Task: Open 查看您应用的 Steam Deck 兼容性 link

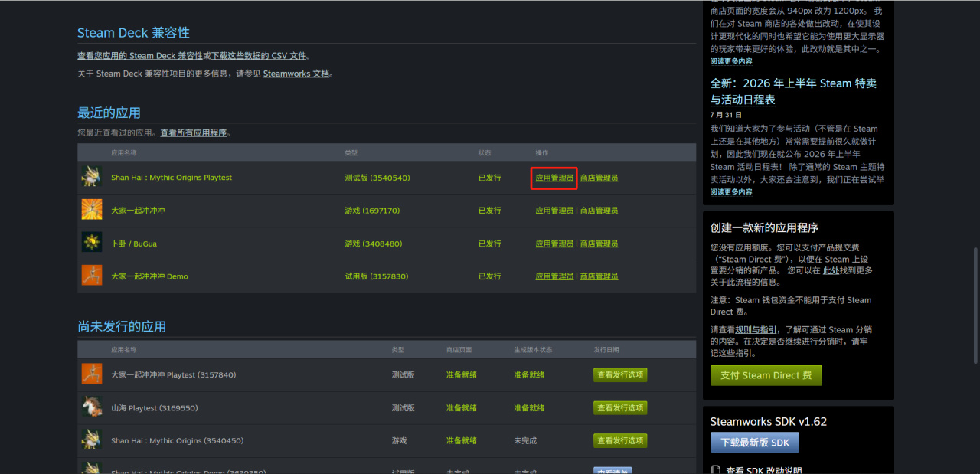Action: click(x=140, y=56)
